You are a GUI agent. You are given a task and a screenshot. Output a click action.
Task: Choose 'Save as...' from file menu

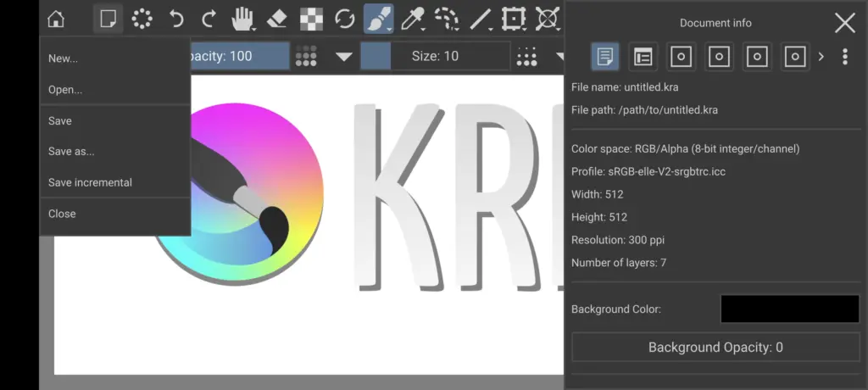pyautogui.click(x=71, y=152)
